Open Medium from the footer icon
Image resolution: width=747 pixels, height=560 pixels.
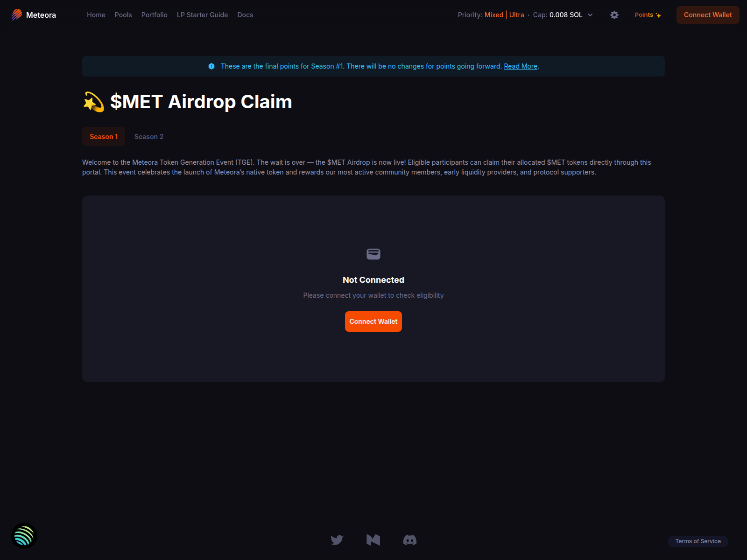point(373,540)
